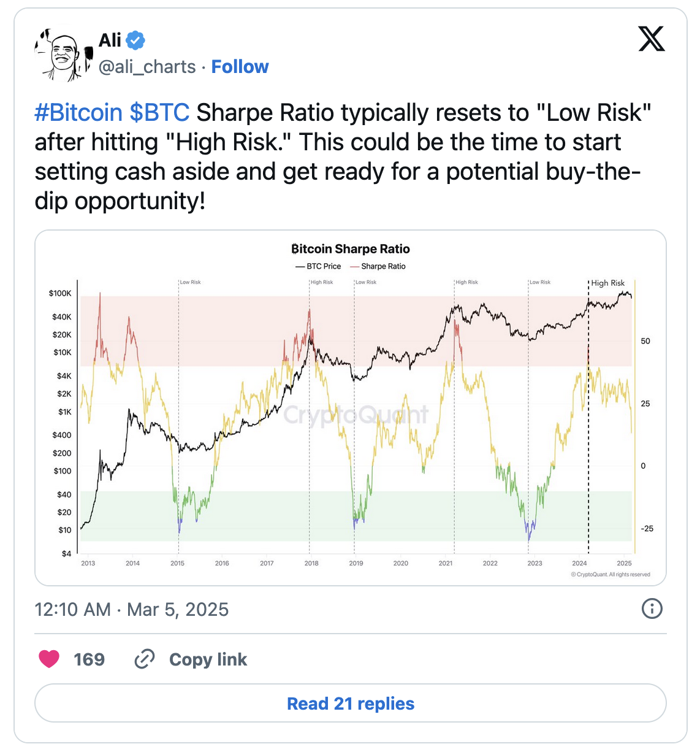Click the chain-link copy icon

point(144,659)
